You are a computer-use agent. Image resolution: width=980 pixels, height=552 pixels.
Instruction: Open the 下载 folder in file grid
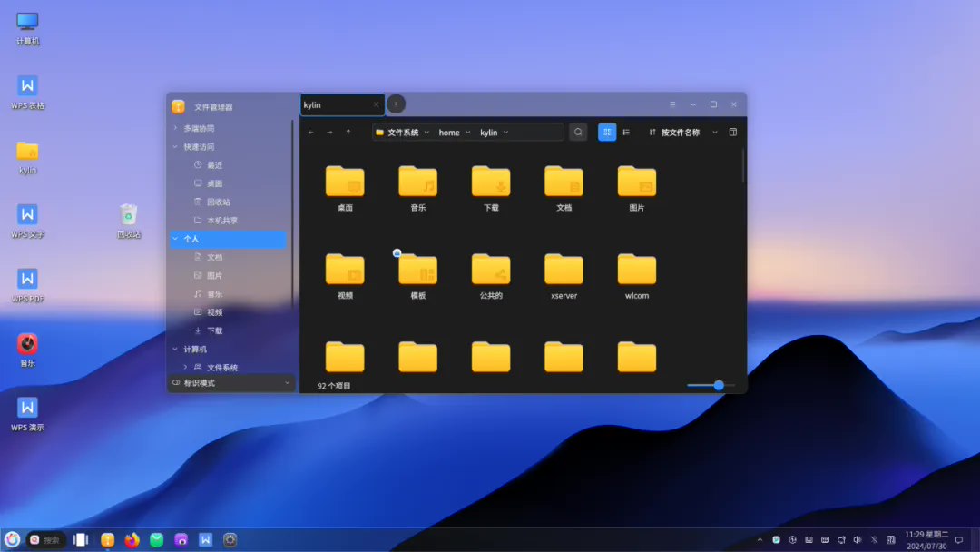point(491,188)
